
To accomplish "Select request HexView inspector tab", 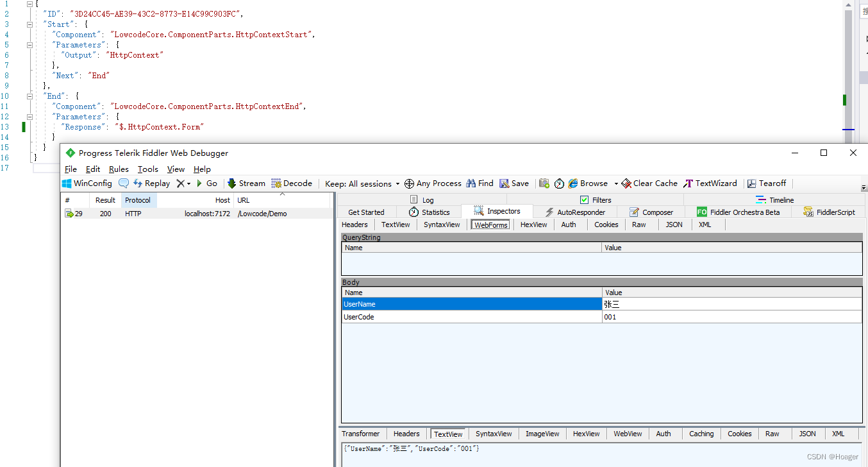I will point(533,225).
